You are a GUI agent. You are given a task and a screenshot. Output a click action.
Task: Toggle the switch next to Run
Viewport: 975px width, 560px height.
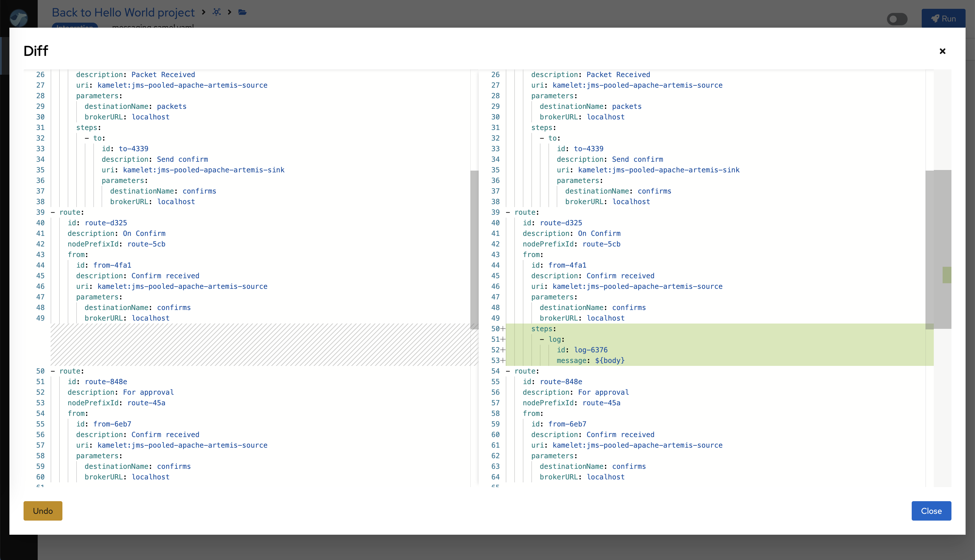pos(897,19)
